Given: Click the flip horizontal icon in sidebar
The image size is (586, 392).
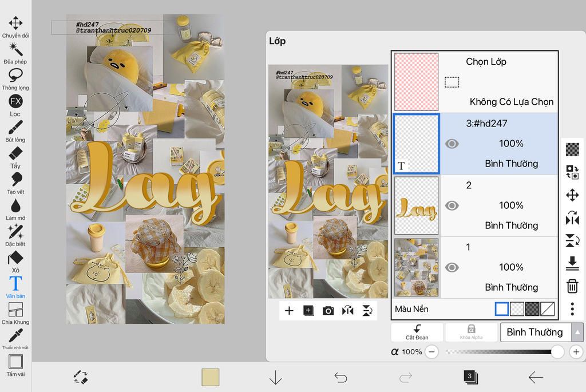Looking at the screenshot, I should click(x=572, y=218).
